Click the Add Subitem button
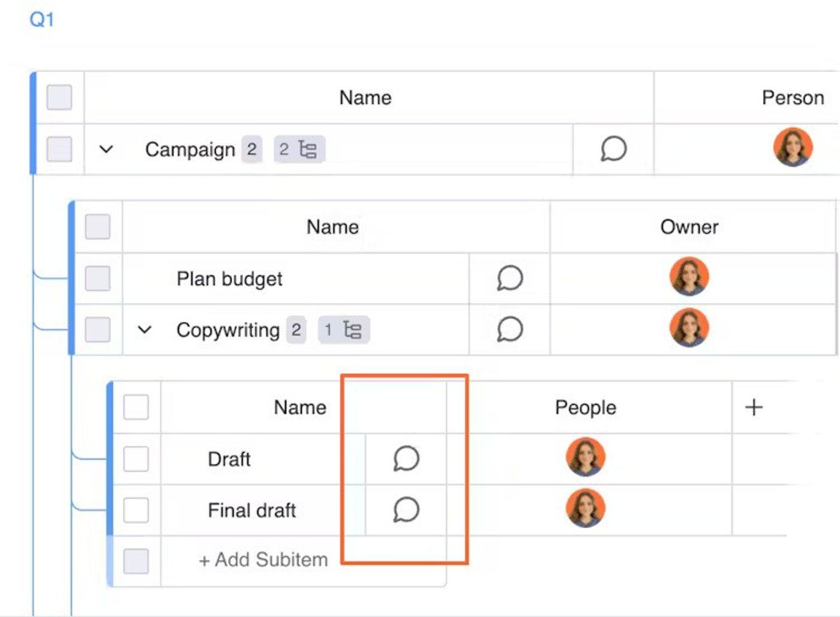Viewport: 840px width, 617px height. tap(263, 560)
